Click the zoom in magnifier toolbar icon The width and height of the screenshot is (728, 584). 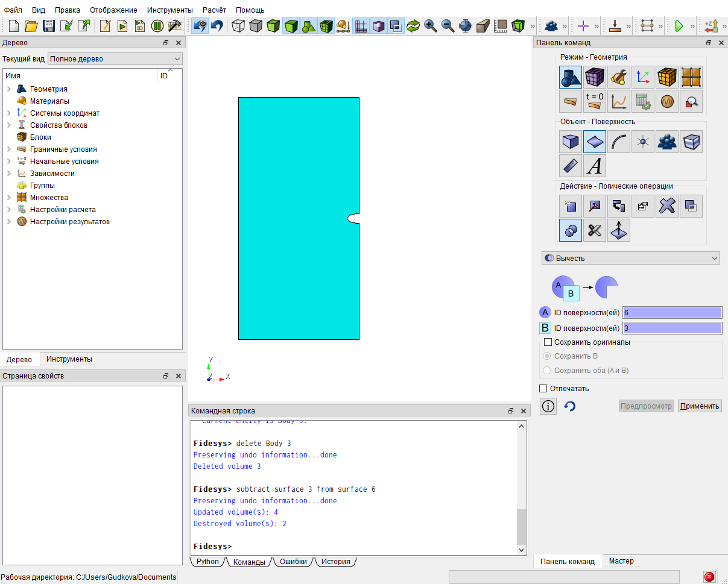coord(431,26)
